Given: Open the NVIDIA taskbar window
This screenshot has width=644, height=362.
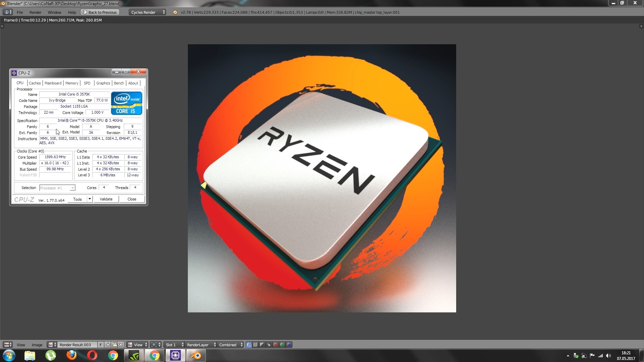Looking at the screenshot, I should click(x=134, y=355).
